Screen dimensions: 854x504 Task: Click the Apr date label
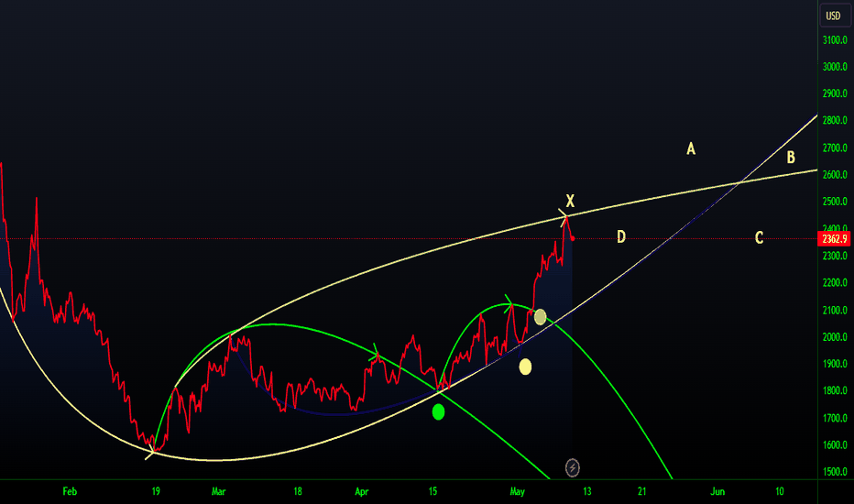pyautogui.click(x=362, y=491)
